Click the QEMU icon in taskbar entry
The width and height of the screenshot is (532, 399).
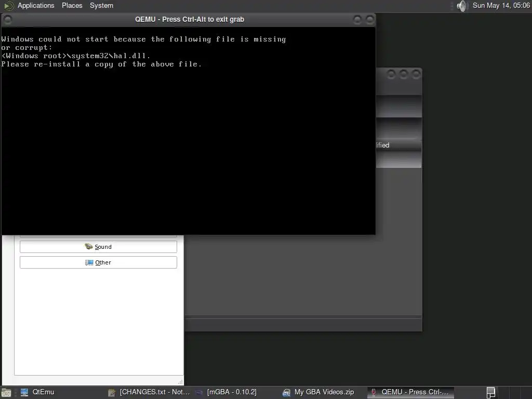[374, 393]
